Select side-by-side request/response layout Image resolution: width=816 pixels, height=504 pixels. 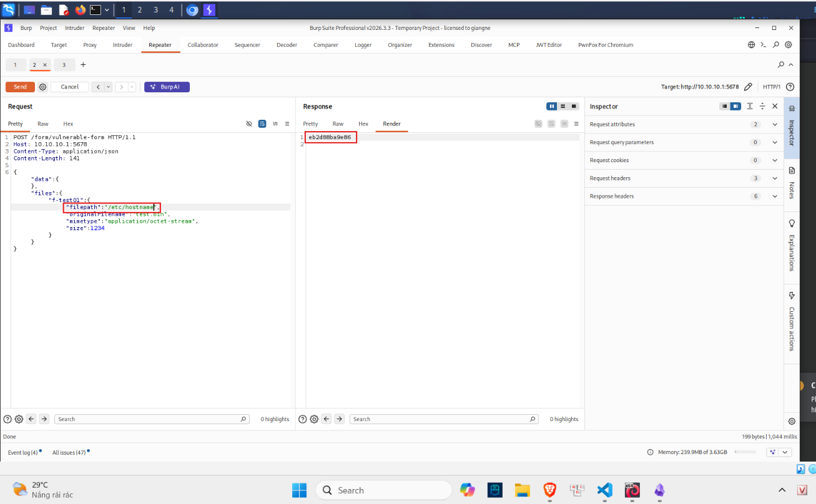click(552, 106)
